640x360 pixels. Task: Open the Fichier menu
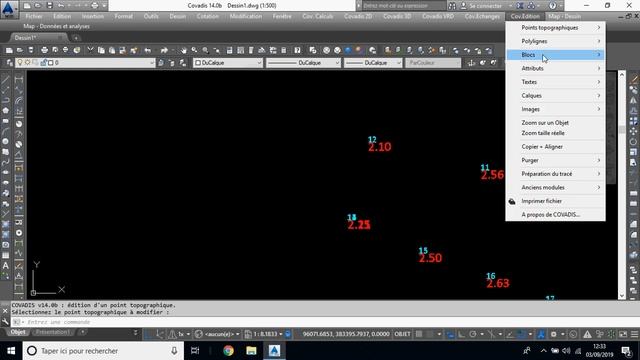click(x=34, y=16)
